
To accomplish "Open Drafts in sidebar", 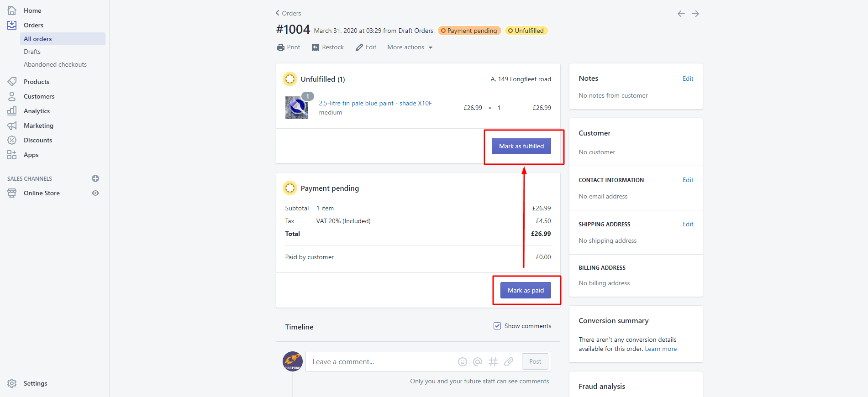I will (32, 52).
